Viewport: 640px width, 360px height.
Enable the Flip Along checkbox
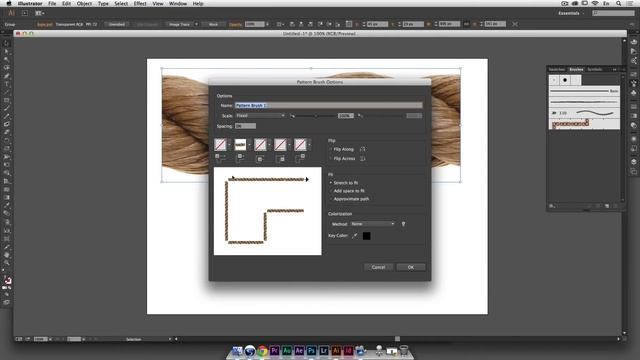331,149
